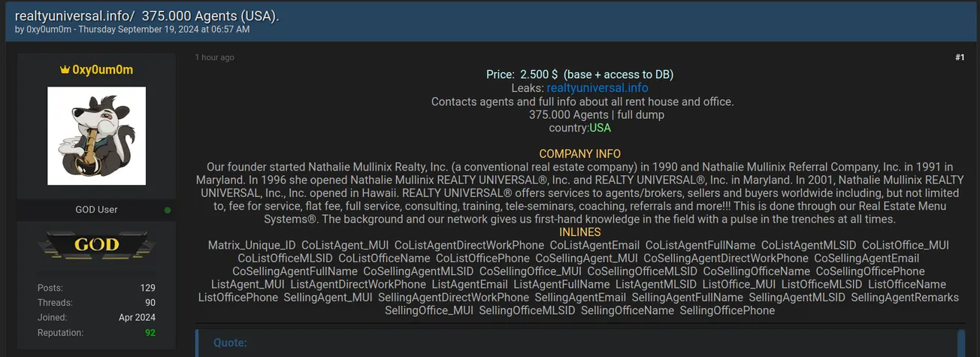This screenshot has width=980, height=357.
Task: Click the Quote header block
Action: pyautogui.click(x=230, y=343)
